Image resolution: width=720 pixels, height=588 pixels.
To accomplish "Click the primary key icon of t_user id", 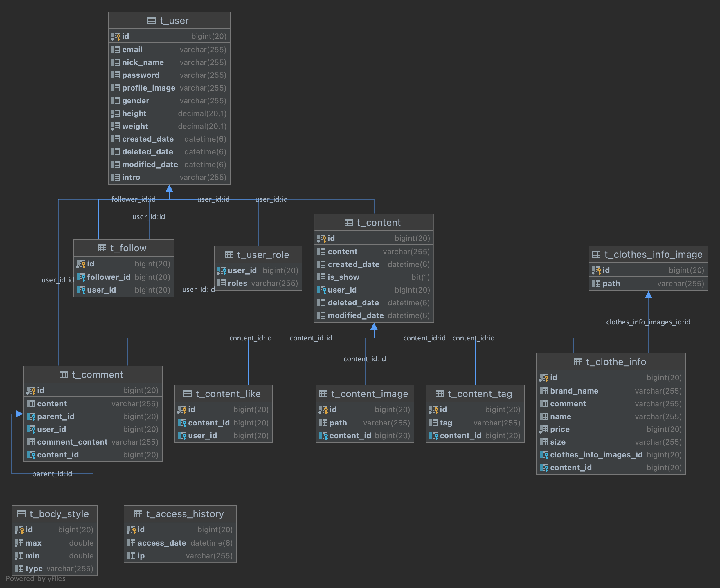I will pos(116,36).
